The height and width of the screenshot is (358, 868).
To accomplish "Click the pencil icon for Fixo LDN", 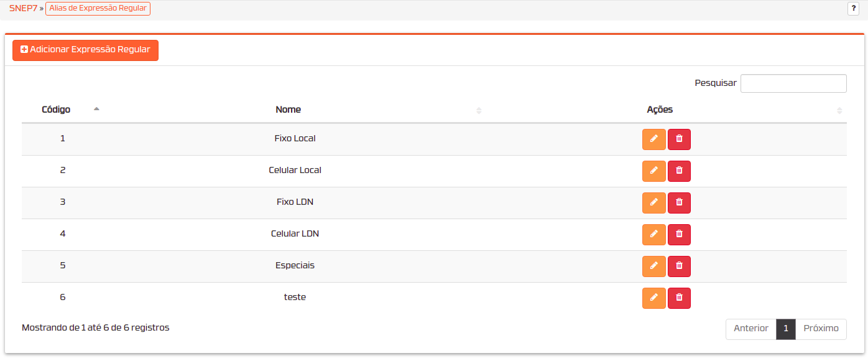I will tap(653, 203).
